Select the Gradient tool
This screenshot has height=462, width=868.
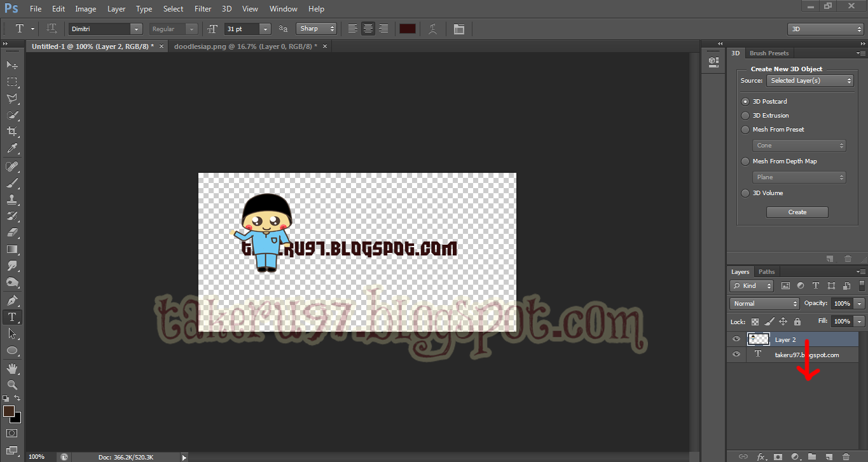(12, 249)
